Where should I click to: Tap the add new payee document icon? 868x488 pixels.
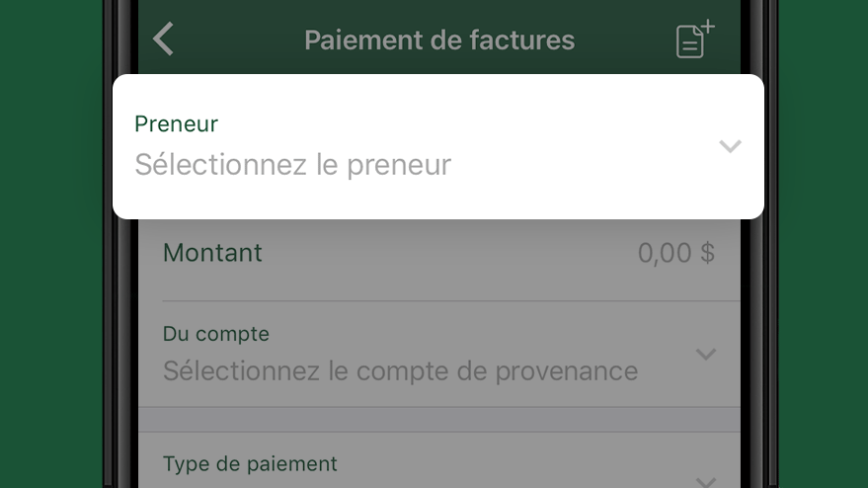tap(694, 40)
